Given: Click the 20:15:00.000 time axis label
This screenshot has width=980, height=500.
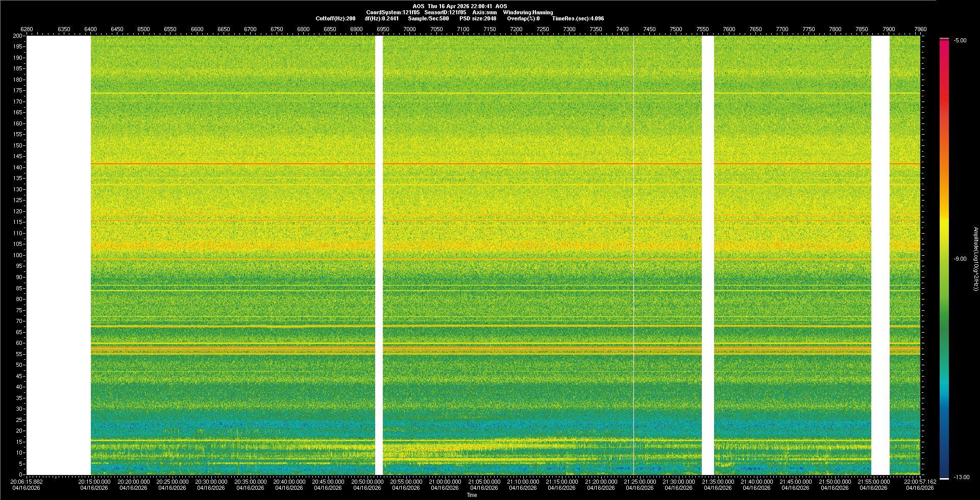Looking at the screenshot, I should coord(94,482).
